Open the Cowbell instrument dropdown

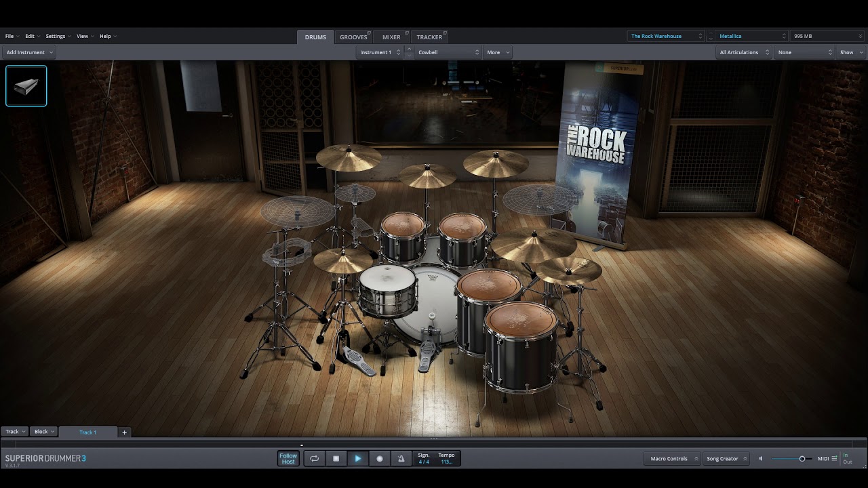click(448, 52)
